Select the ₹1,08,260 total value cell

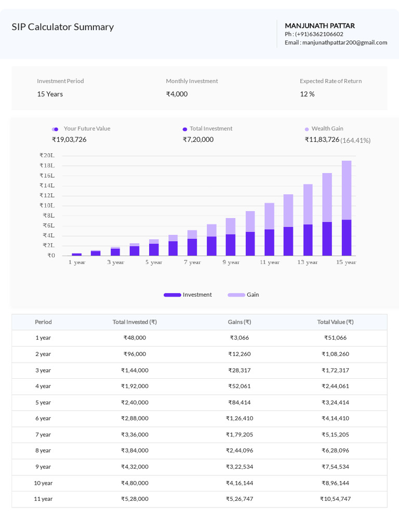[x=335, y=354]
